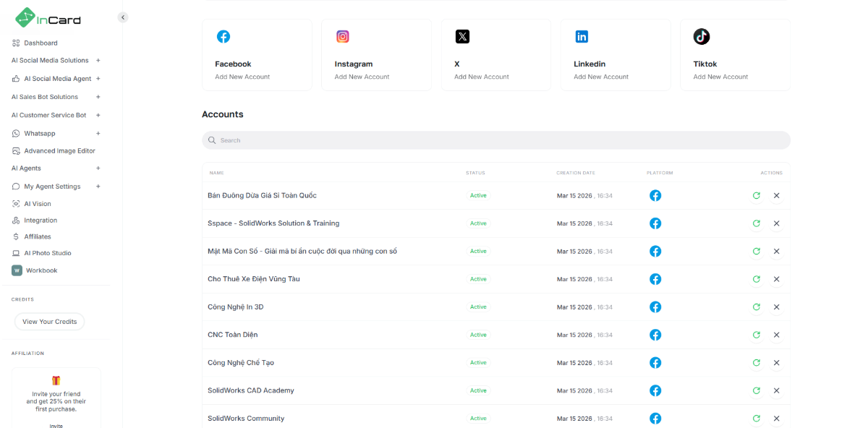Viewport: 868px width, 428px height.
Task: Click into the accounts Search field
Action: pyautogui.click(x=496, y=140)
